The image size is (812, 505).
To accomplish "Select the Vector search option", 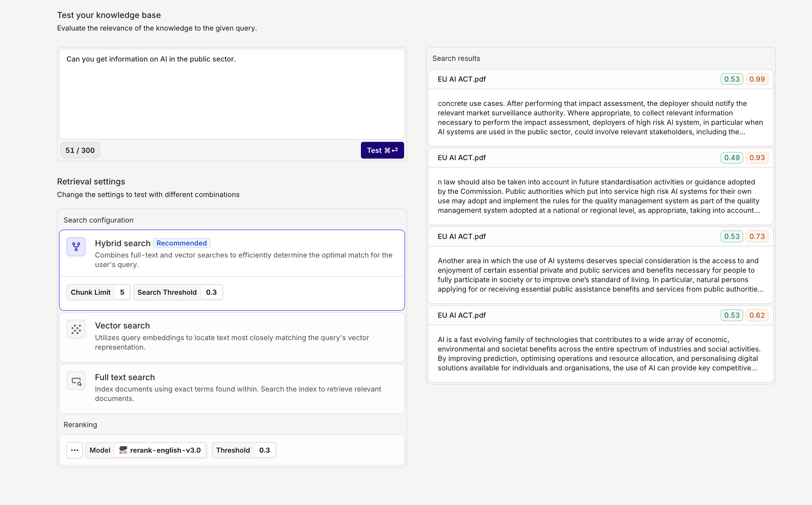I will (122, 326).
